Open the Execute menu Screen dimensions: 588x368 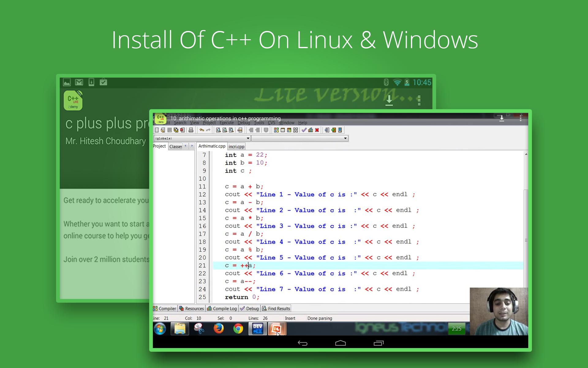pyautogui.click(x=227, y=123)
